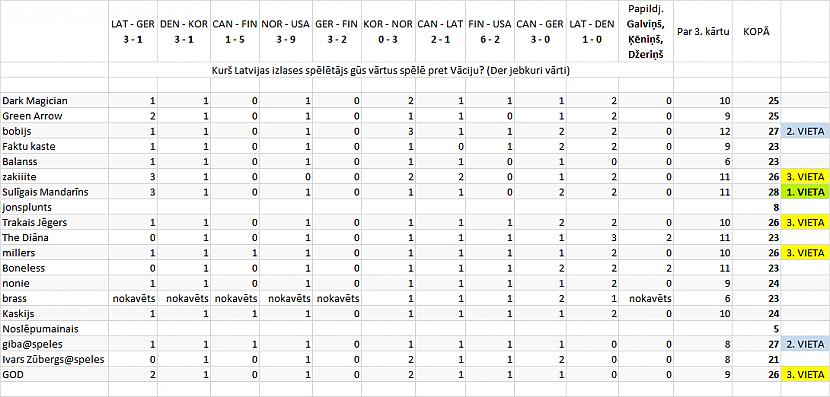Click giba@speles 2. VIETA cell
The image size is (830, 397).
coord(805,345)
